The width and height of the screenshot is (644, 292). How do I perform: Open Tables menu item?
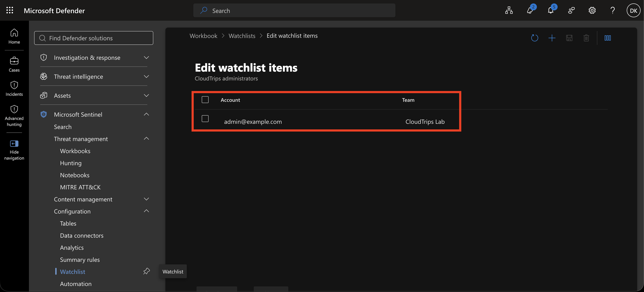(68, 223)
